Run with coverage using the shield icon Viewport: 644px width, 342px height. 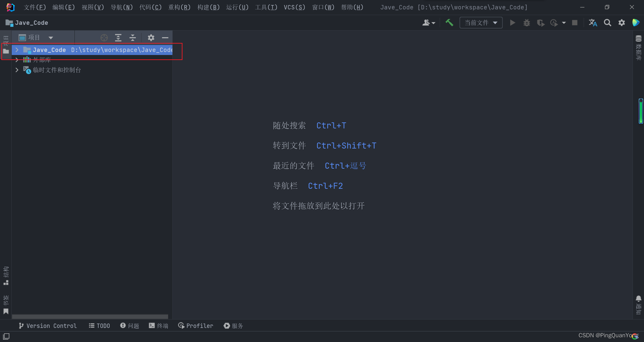pyautogui.click(x=541, y=22)
